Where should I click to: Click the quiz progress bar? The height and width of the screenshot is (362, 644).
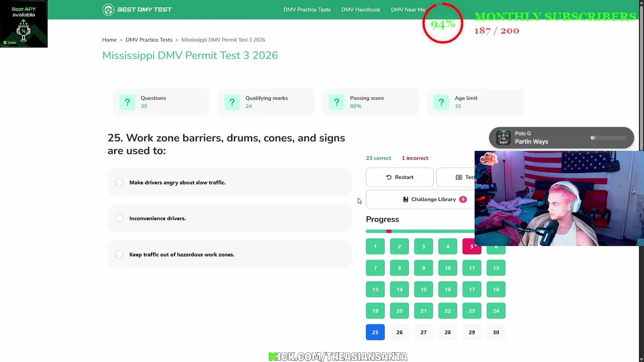tap(420, 231)
